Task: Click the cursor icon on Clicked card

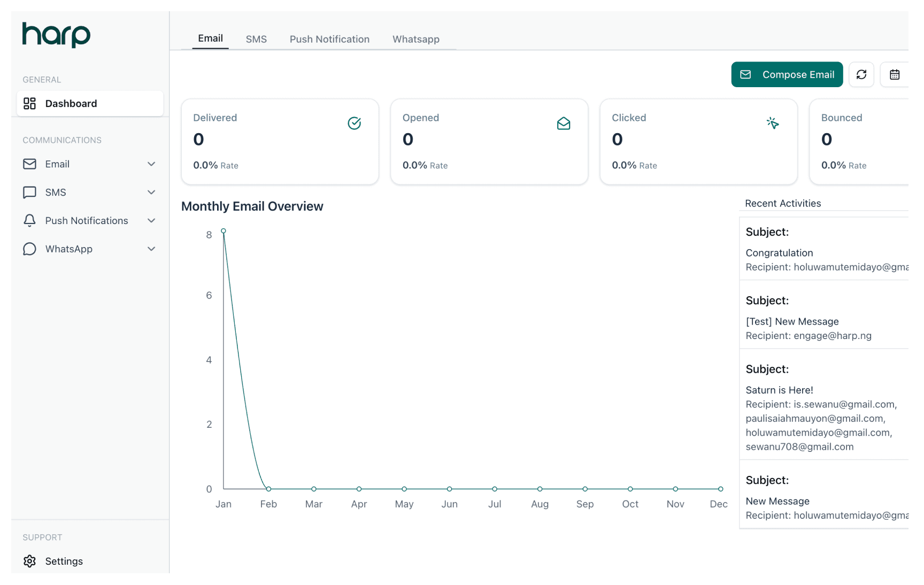Action: tap(773, 123)
